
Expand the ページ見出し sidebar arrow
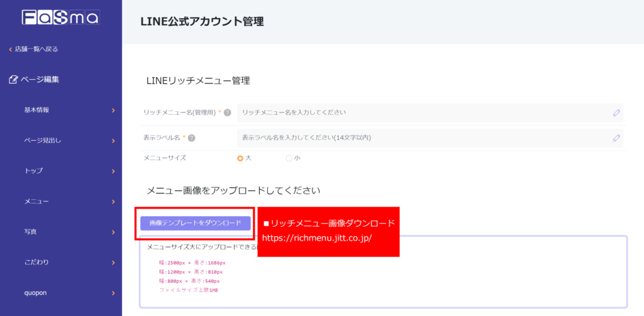point(113,141)
